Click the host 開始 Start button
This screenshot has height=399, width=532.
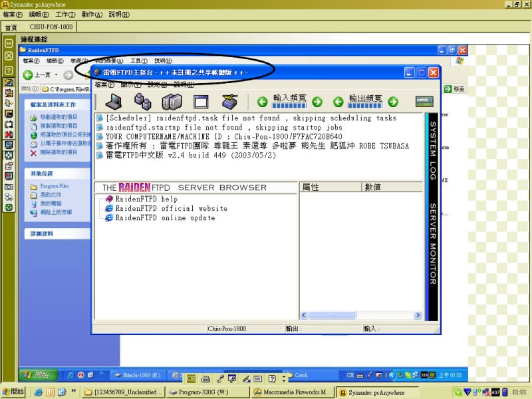click(13, 392)
